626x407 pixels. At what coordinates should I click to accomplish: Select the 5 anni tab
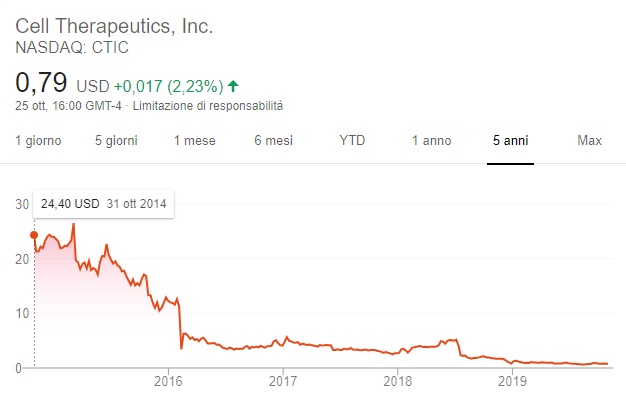point(510,141)
